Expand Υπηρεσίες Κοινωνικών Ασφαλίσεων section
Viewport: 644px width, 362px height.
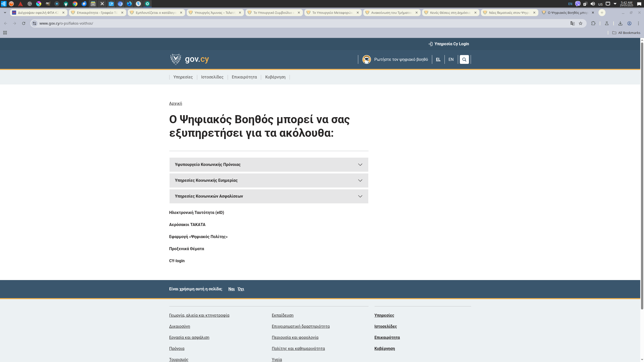tap(269, 196)
